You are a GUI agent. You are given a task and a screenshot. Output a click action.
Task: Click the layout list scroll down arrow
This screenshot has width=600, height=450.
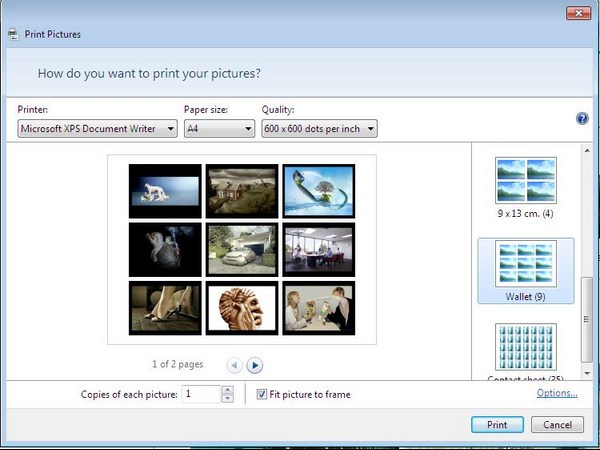[587, 373]
